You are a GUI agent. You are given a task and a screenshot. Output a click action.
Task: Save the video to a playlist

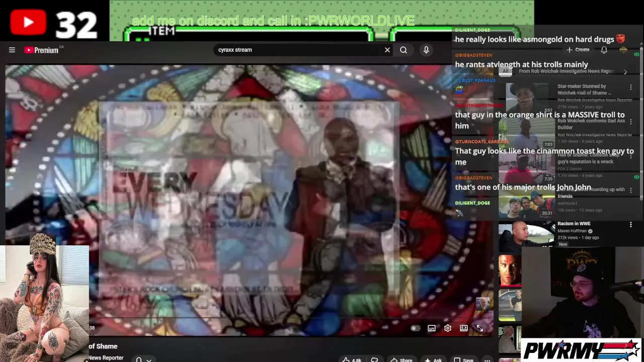point(464,359)
